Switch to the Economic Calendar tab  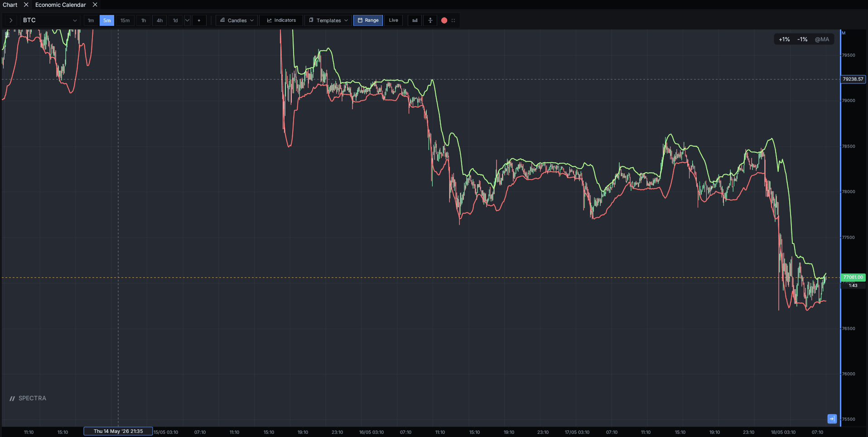pos(61,5)
